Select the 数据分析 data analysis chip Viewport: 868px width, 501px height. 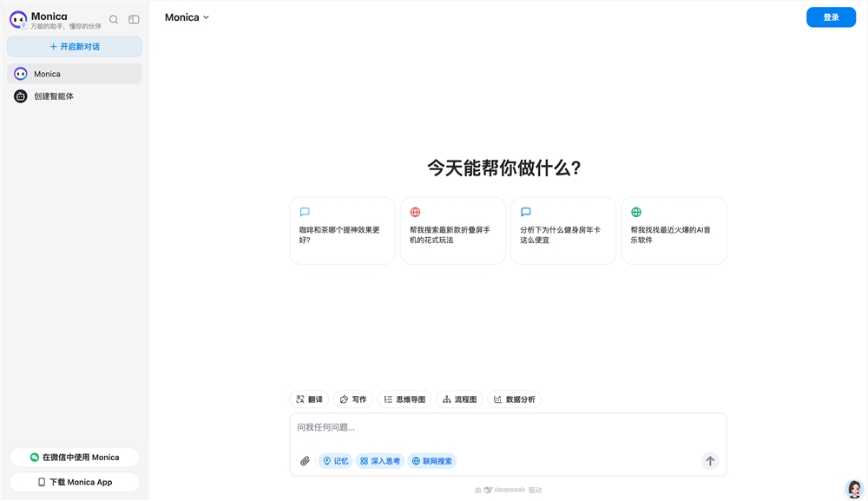click(x=516, y=399)
